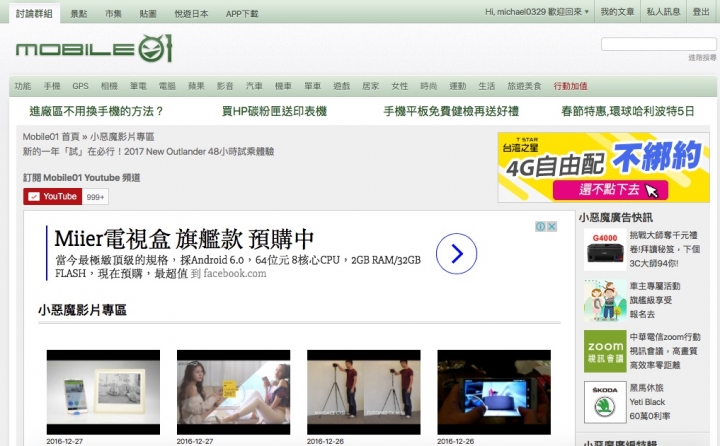Open the T Star 4G自由配 banner ad
Viewport: 720px width, 446px height.
(x=603, y=167)
